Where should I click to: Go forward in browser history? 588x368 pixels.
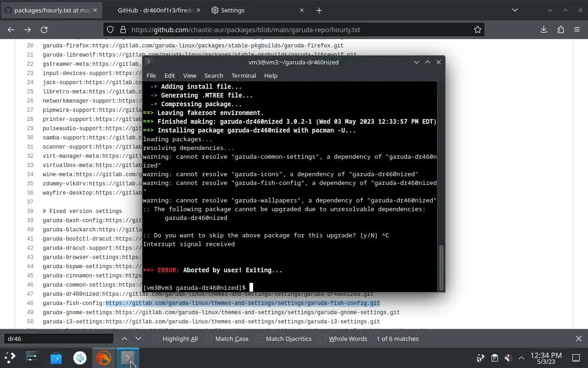point(28,29)
